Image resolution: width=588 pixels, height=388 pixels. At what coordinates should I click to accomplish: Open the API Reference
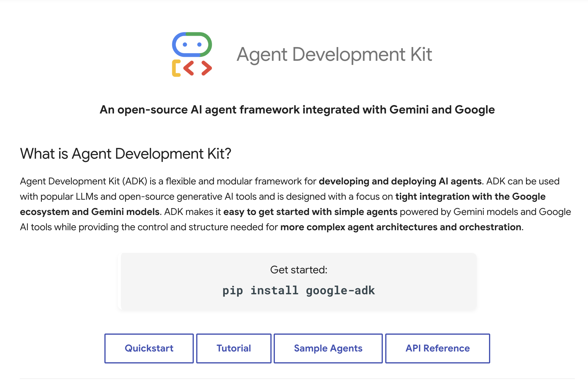click(x=437, y=348)
